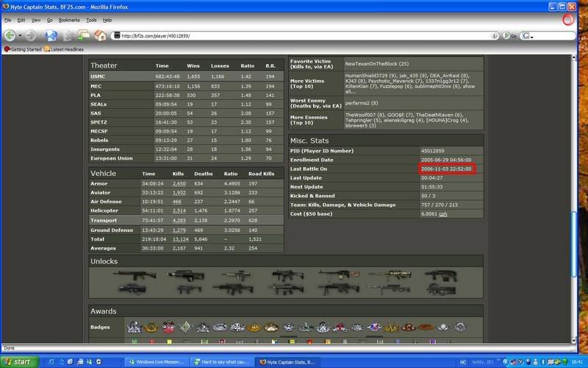Switch to Windows Live Messenger taskbar button
The image size is (588, 368).
[x=157, y=362]
